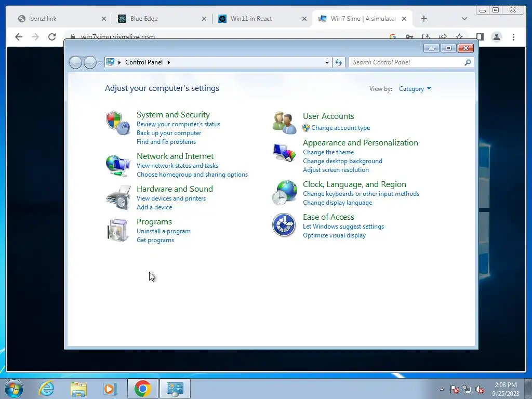Open View network status and tasks
The width and height of the screenshot is (532, 399).
(x=178, y=166)
